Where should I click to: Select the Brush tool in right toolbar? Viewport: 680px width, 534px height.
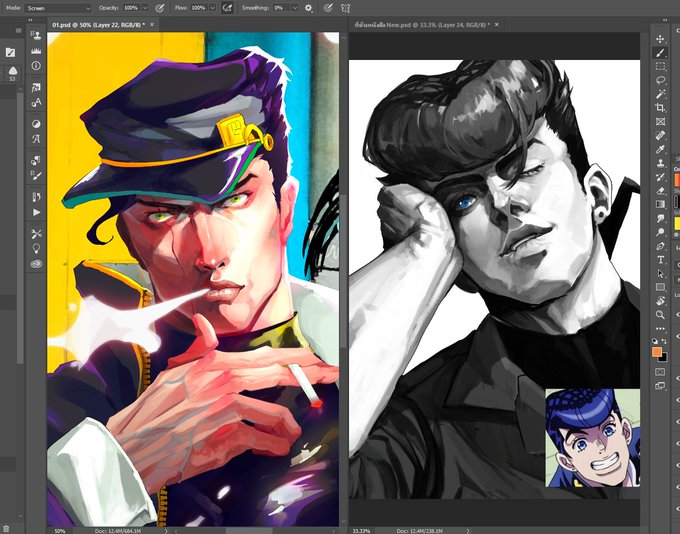click(x=660, y=53)
